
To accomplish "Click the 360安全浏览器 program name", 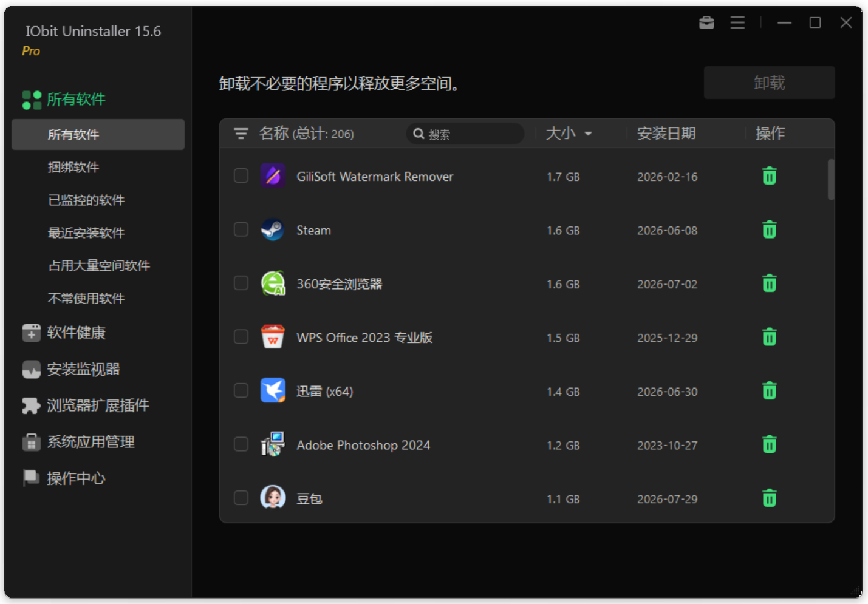I will click(339, 284).
